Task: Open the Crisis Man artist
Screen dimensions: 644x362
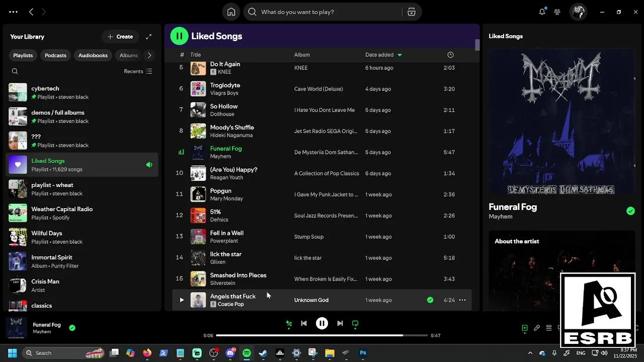Action: (82, 286)
